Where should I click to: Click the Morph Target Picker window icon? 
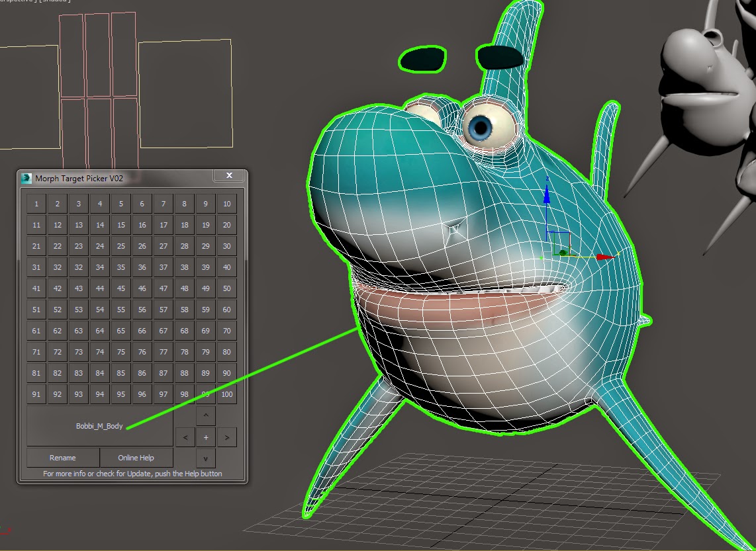(x=26, y=178)
